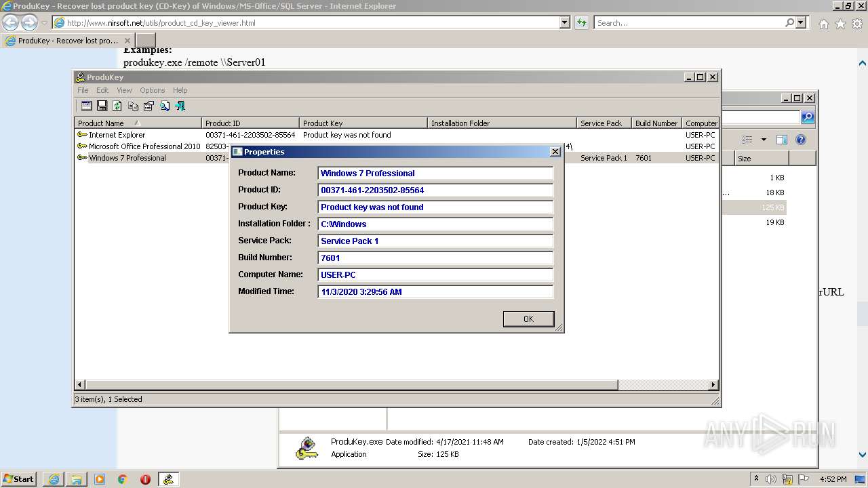
Task: Click IE address bar URL field
Action: [x=312, y=22]
